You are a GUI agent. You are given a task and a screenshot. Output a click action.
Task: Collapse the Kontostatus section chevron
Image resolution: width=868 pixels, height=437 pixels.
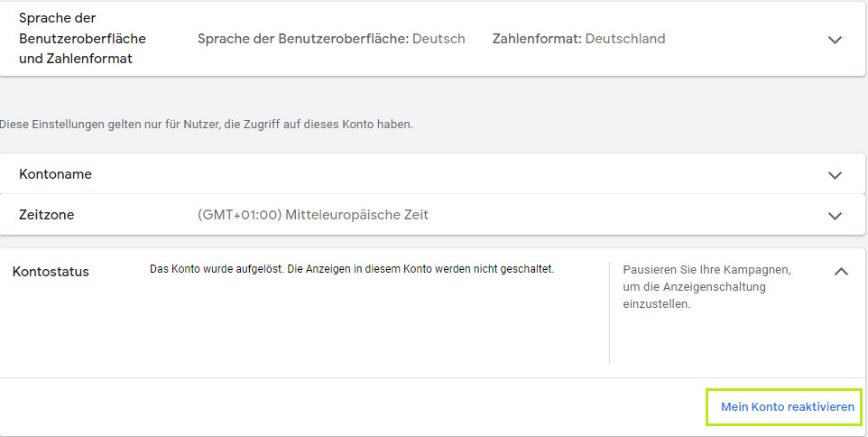pyautogui.click(x=841, y=272)
